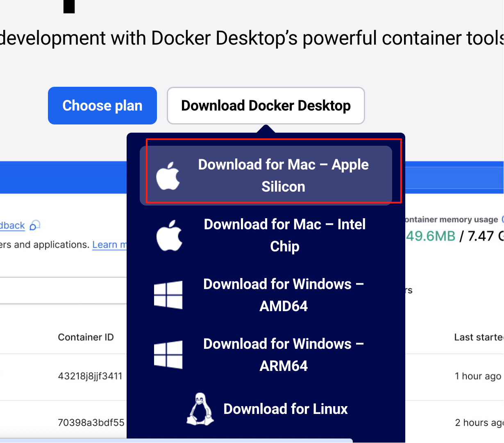The width and height of the screenshot is (504, 443).
Task: Click the feedback icon next to the feedback link
Action: (x=35, y=225)
